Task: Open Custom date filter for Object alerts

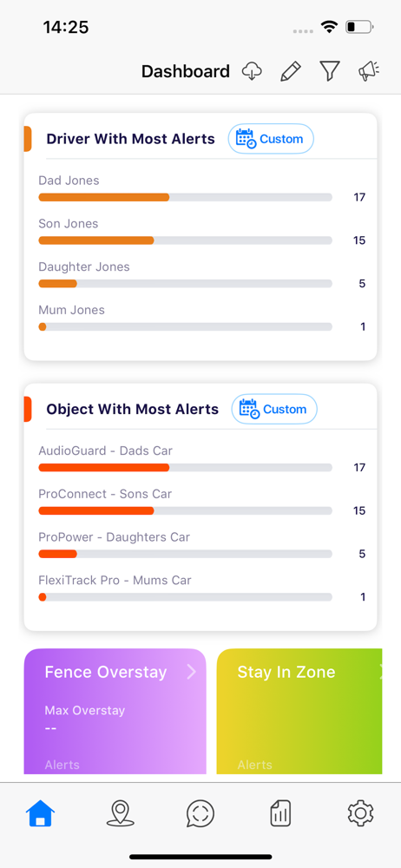Action: 274,409
